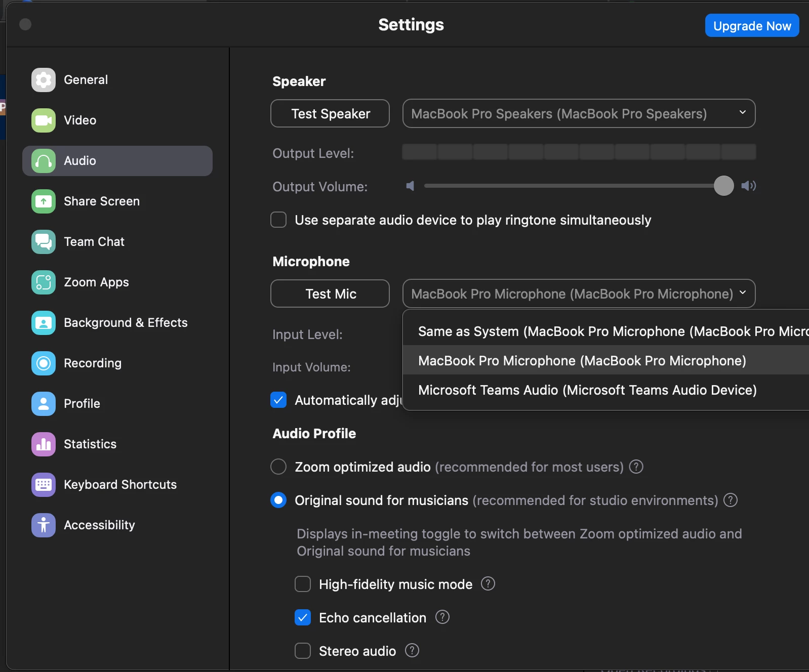Enable separate audio device for ringtone
This screenshot has height=672, width=809.
pyautogui.click(x=278, y=220)
